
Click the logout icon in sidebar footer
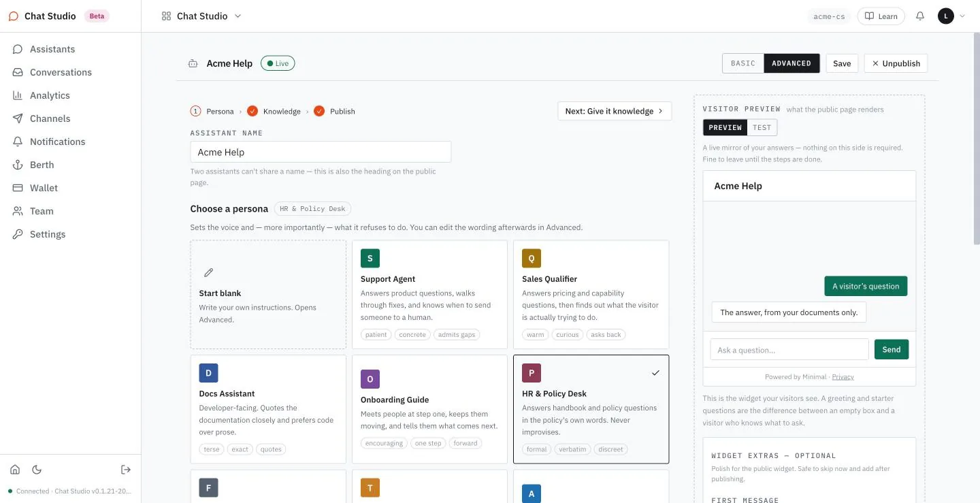[x=126, y=470]
